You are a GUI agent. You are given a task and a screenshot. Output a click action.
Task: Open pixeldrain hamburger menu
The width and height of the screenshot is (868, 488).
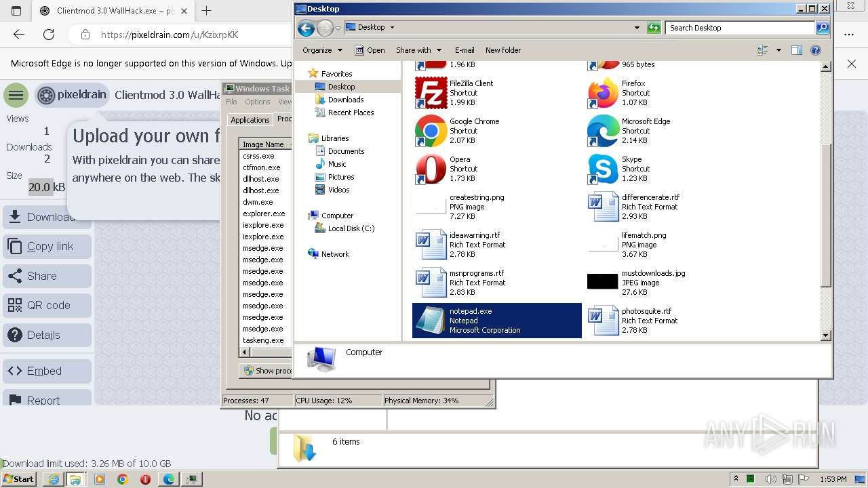(16, 96)
